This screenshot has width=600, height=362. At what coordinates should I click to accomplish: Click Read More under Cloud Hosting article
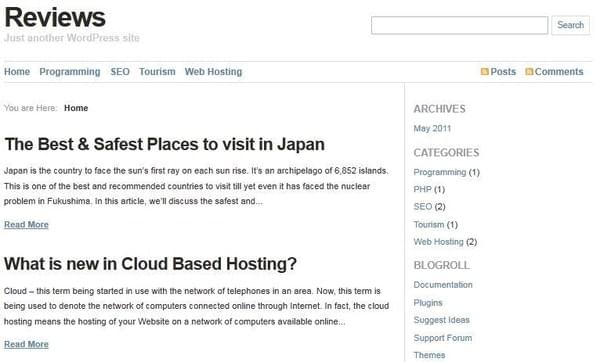26,344
